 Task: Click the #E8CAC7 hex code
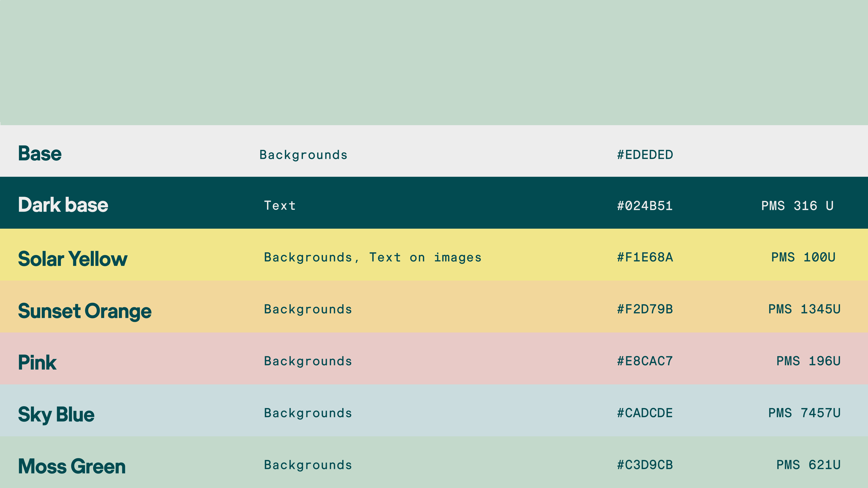645,361
